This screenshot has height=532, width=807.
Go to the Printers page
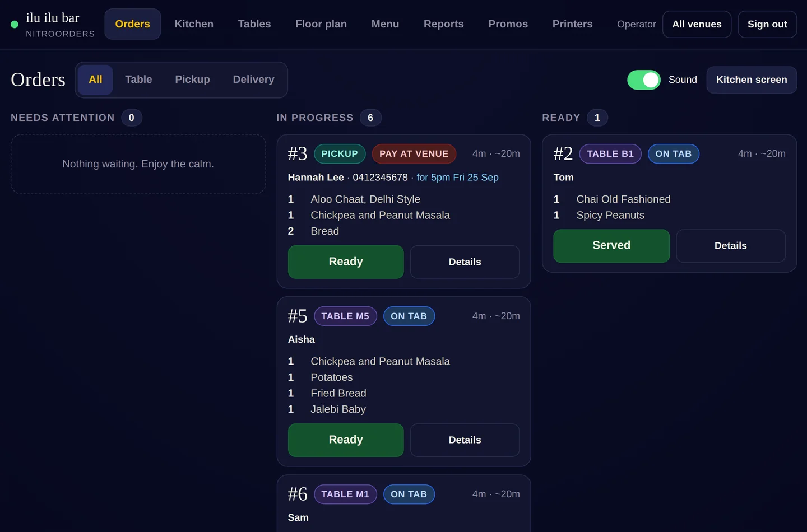click(x=572, y=24)
